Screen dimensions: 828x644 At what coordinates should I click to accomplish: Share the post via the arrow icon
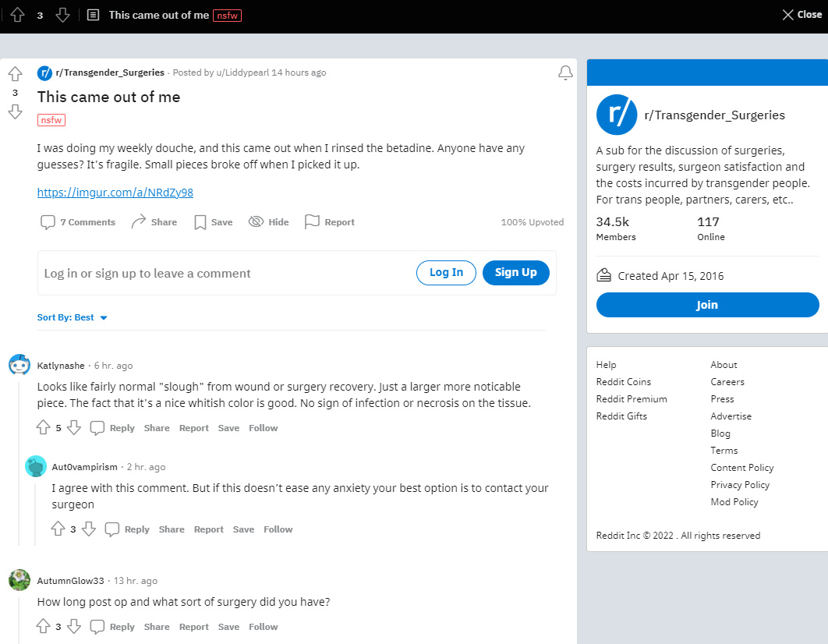(x=138, y=221)
